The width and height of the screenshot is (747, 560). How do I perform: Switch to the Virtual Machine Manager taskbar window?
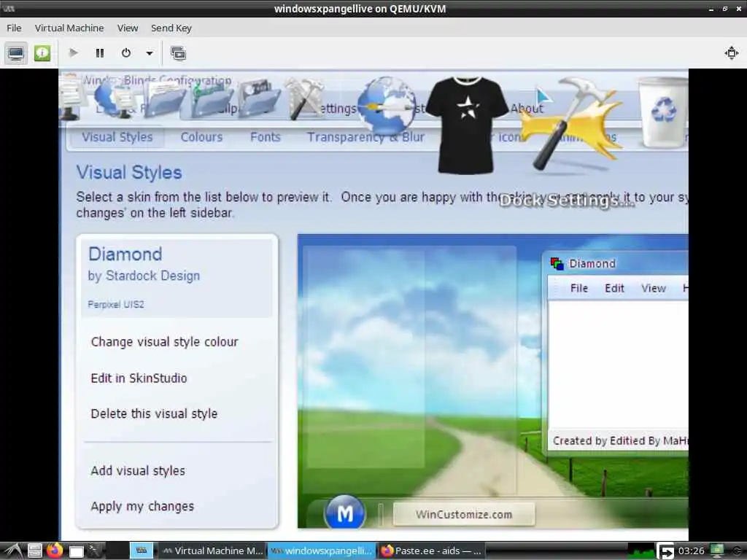pos(212,551)
